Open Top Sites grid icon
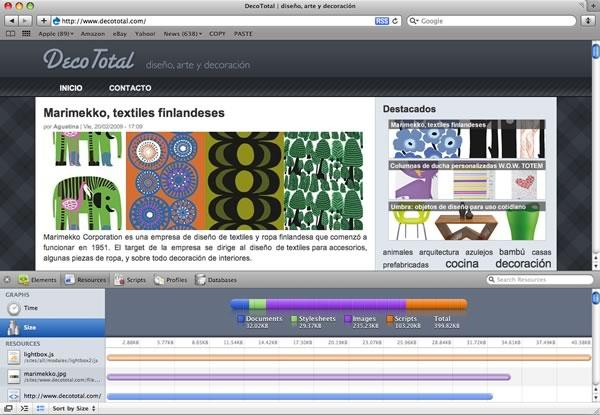The image size is (600, 415). 26,34
